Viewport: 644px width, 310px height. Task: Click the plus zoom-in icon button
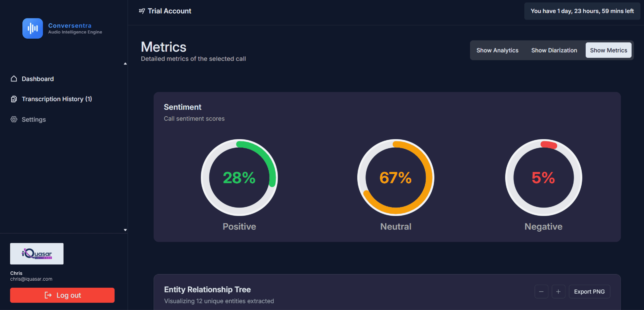[558, 292]
